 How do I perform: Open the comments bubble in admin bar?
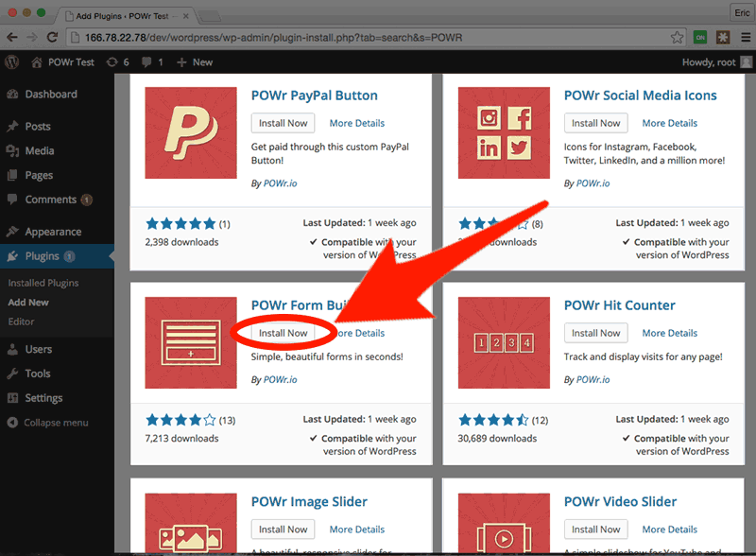[152, 62]
